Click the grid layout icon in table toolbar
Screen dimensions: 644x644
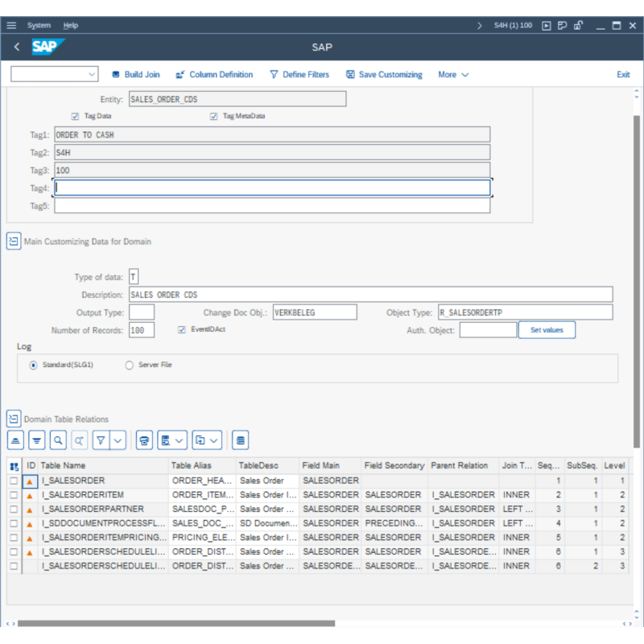[241, 440]
